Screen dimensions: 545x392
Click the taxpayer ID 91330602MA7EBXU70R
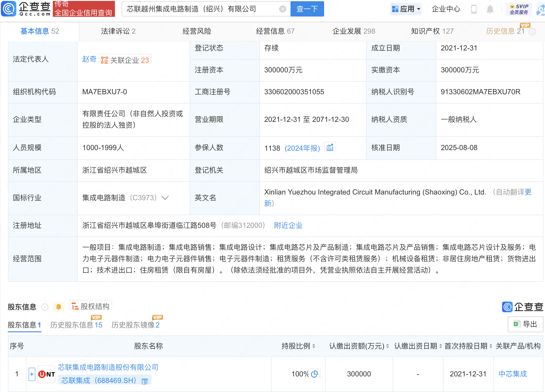(480, 92)
